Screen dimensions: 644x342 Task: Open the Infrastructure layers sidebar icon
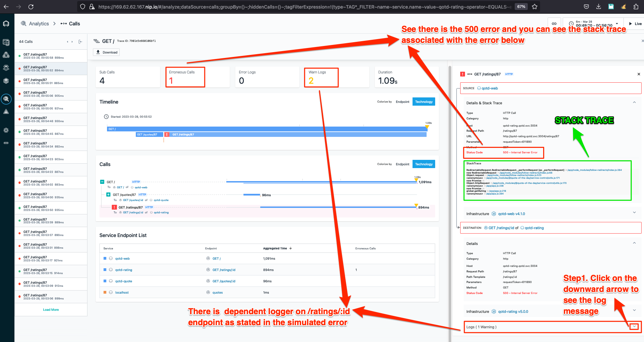click(x=6, y=81)
